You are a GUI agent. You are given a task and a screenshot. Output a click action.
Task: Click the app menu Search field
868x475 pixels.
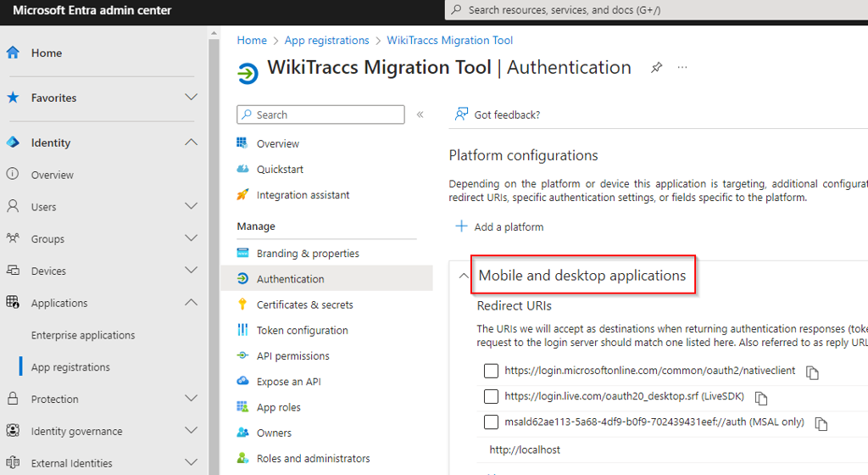point(320,115)
